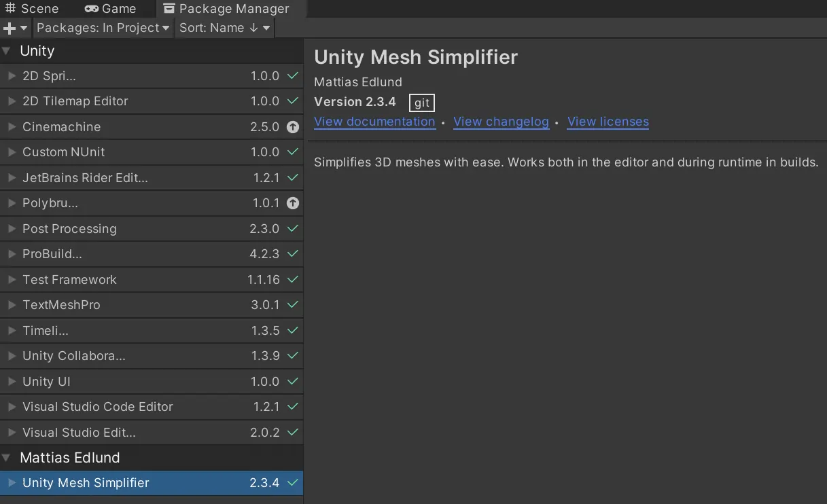Open the Packages: In Project dropdown
The width and height of the screenshot is (827, 504).
pos(103,28)
